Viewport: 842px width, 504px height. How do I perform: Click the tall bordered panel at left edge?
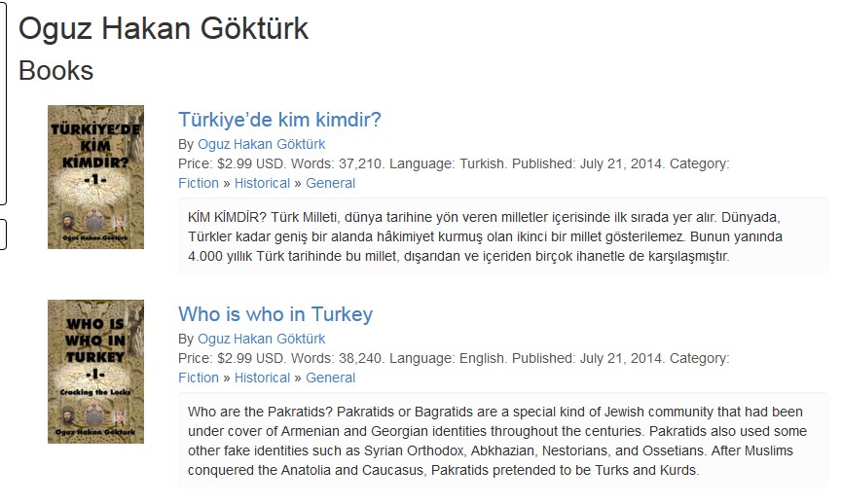[x=3, y=102]
